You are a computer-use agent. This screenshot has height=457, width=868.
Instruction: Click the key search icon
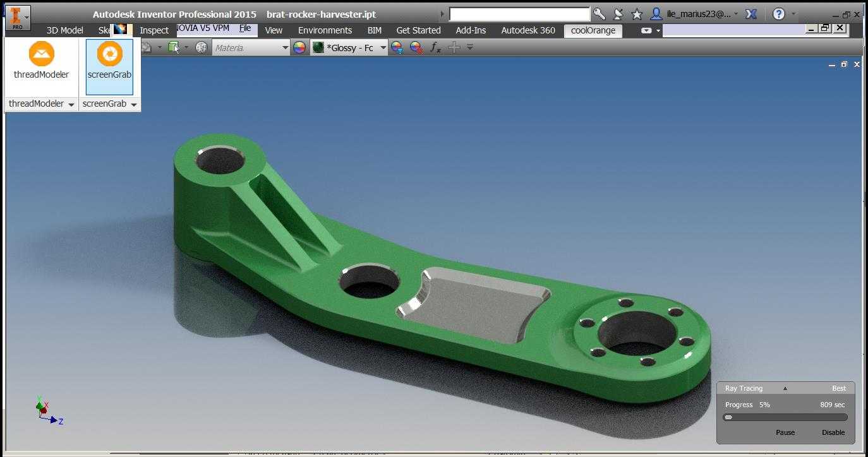click(599, 14)
